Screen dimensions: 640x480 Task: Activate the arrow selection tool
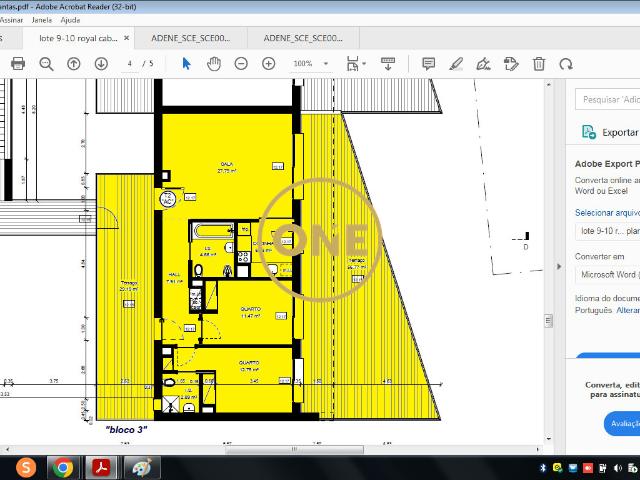[x=186, y=63]
